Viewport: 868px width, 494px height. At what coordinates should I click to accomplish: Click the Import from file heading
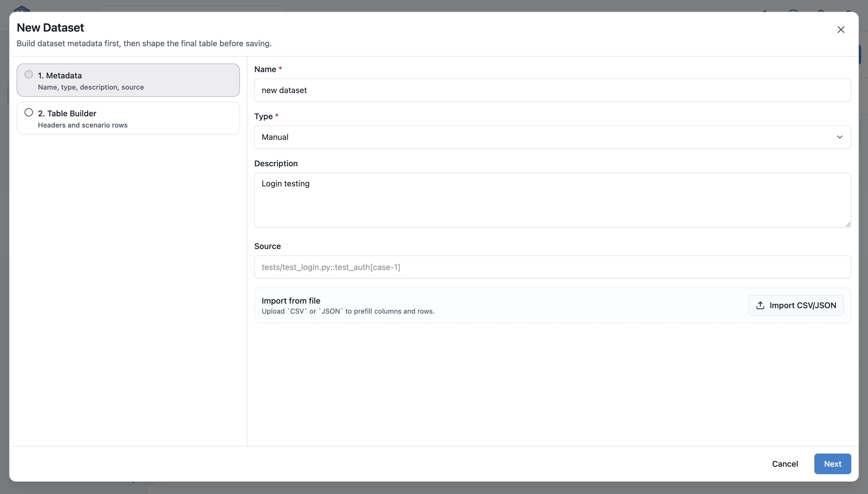[291, 301]
